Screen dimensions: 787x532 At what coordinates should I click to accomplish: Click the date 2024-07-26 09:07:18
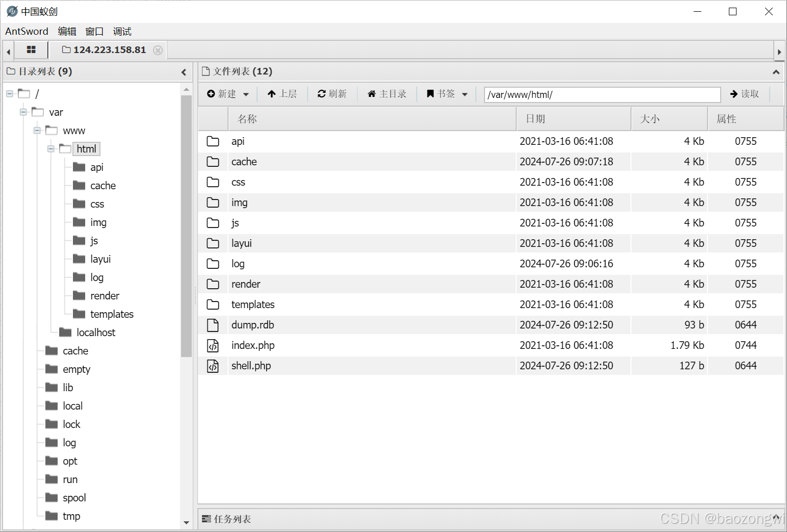tap(566, 162)
